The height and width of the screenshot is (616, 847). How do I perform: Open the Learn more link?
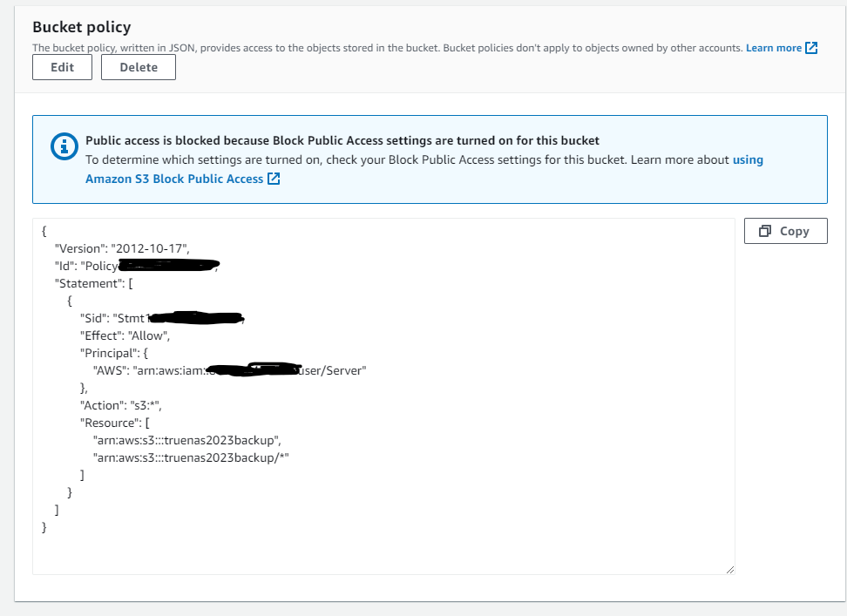pyautogui.click(x=773, y=48)
